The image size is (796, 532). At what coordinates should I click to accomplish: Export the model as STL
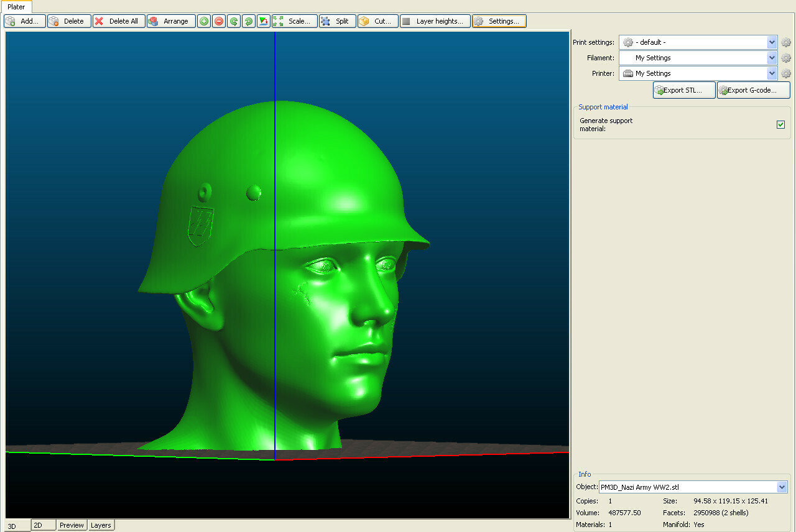(683, 89)
